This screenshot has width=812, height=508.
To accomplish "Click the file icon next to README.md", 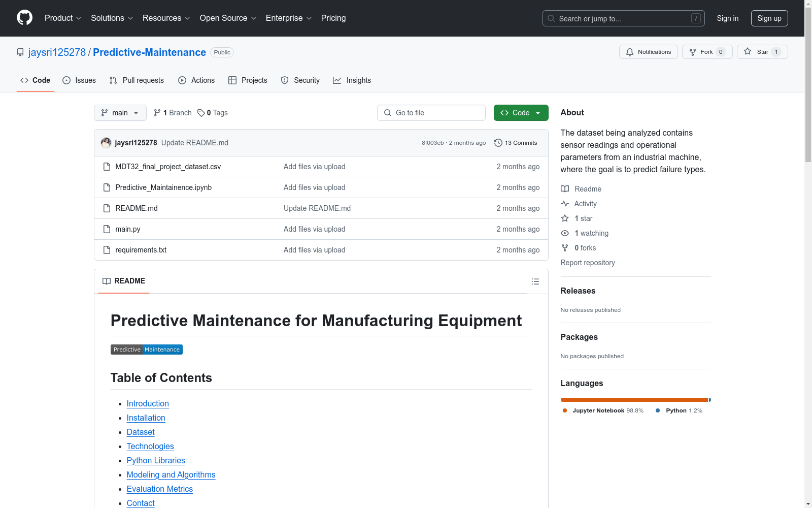I will tap(107, 208).
